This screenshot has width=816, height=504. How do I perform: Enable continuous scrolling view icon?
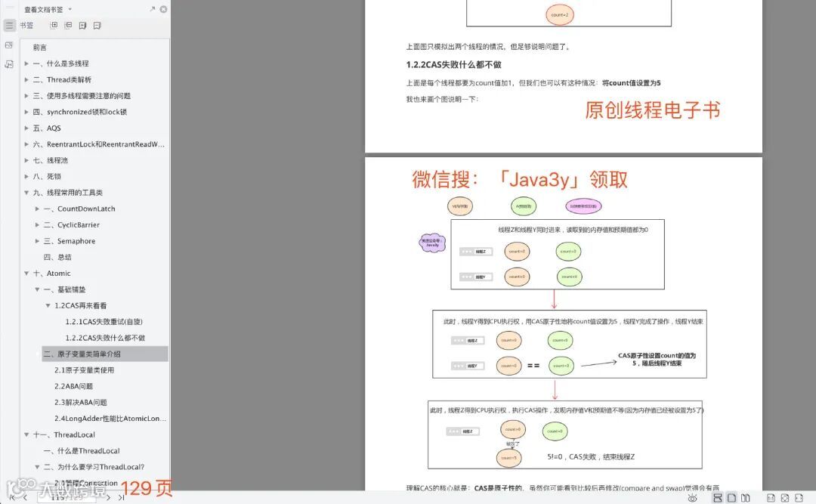pyautogui.click(x=718, y=498)
